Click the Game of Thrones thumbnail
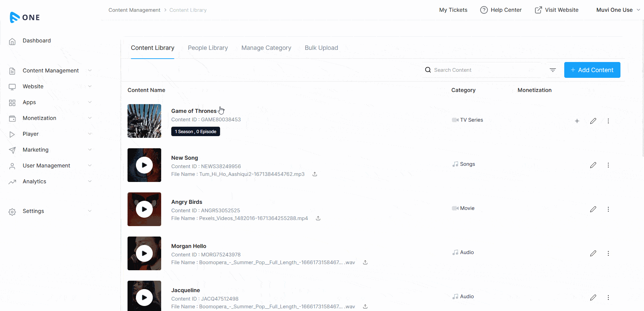This screenshot has width=644, height=311. [x=144, y=121]
